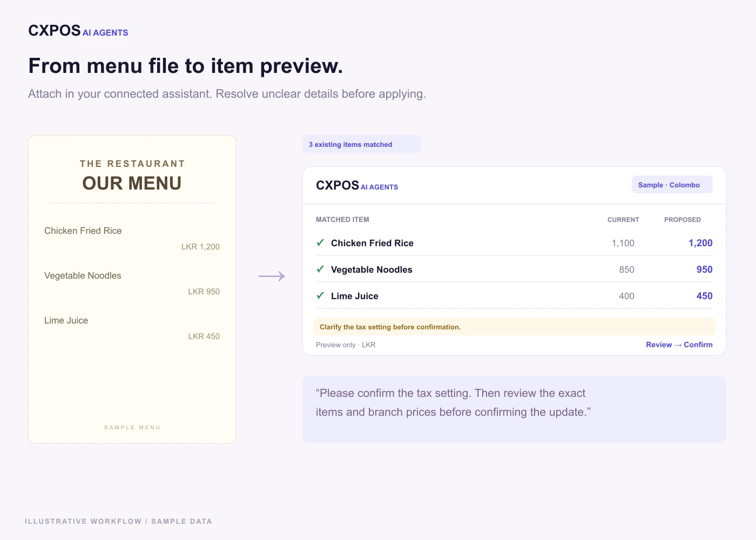
Task: Click the 'From menu file to item preview.' heading
Action: click(186, 66)
